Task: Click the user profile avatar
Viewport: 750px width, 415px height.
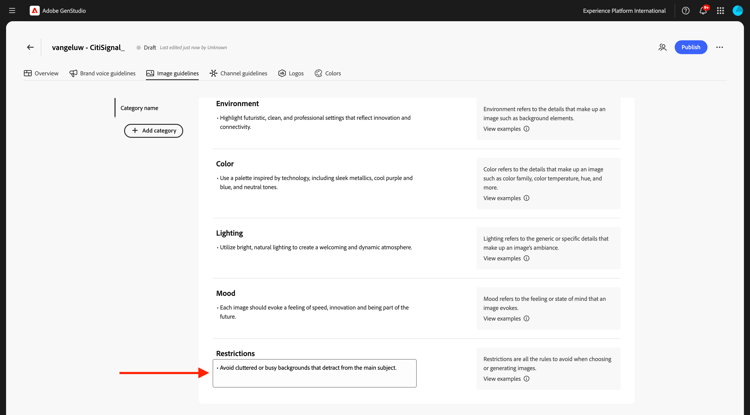Action: tap(738, 11)
